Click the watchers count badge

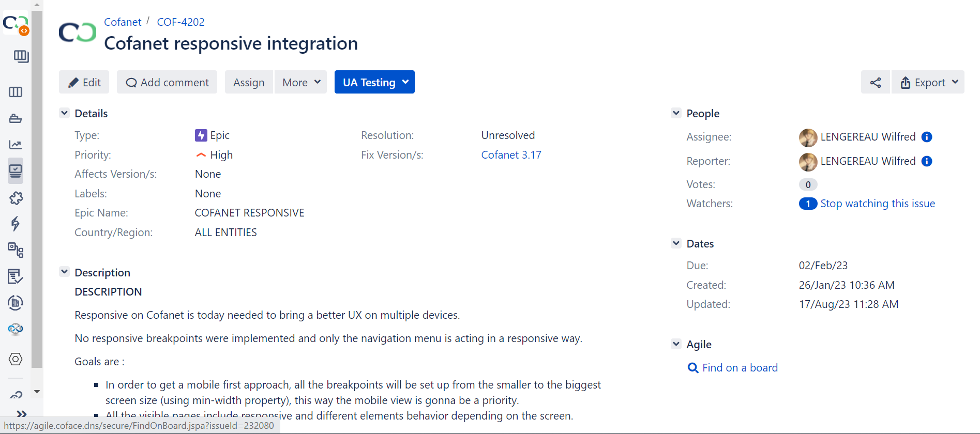click(x=808, y=204)
